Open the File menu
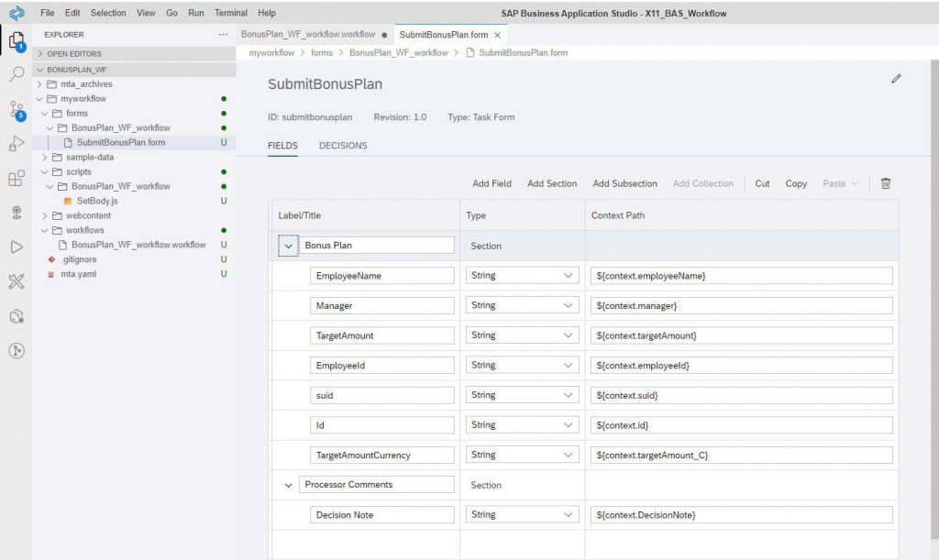The width and height of the screenshot is (939, 560). point(48,13)
